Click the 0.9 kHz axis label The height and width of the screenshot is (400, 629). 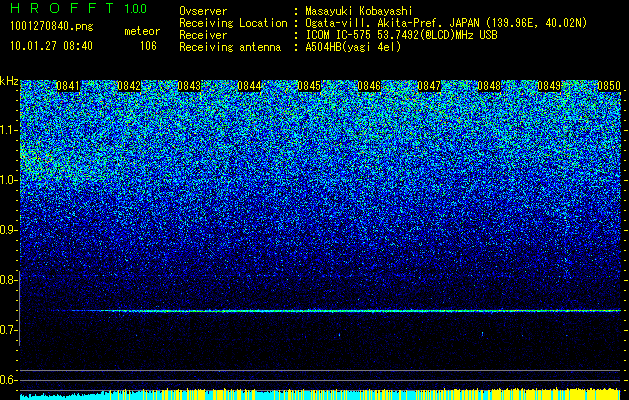point(8,230)
